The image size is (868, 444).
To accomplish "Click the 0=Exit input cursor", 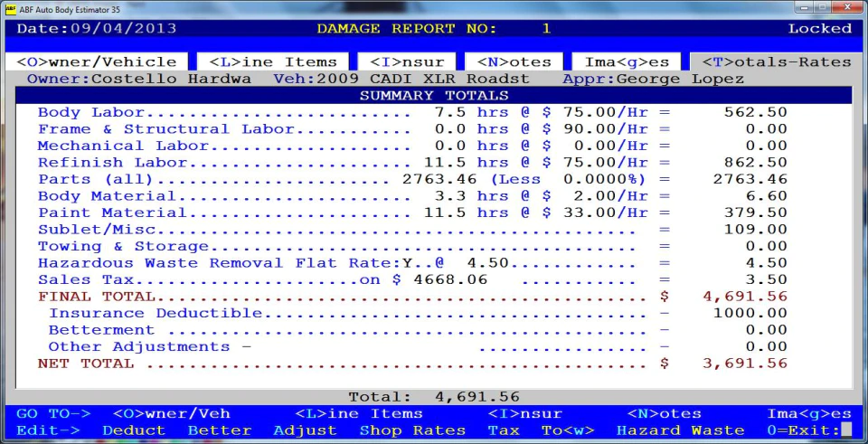I will pyautogui.click(x=846, y=430).
